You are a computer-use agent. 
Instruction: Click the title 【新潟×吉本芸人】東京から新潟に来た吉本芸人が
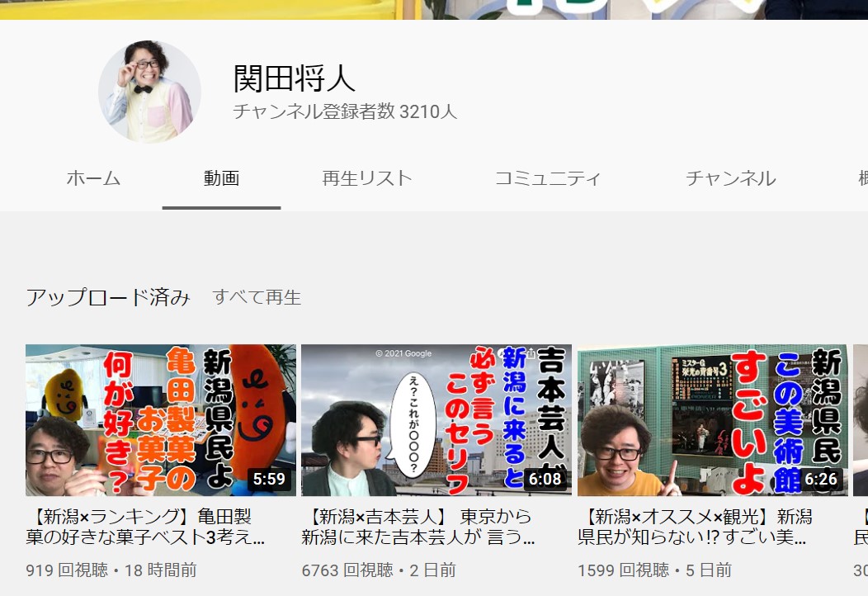tap(418, 527)
